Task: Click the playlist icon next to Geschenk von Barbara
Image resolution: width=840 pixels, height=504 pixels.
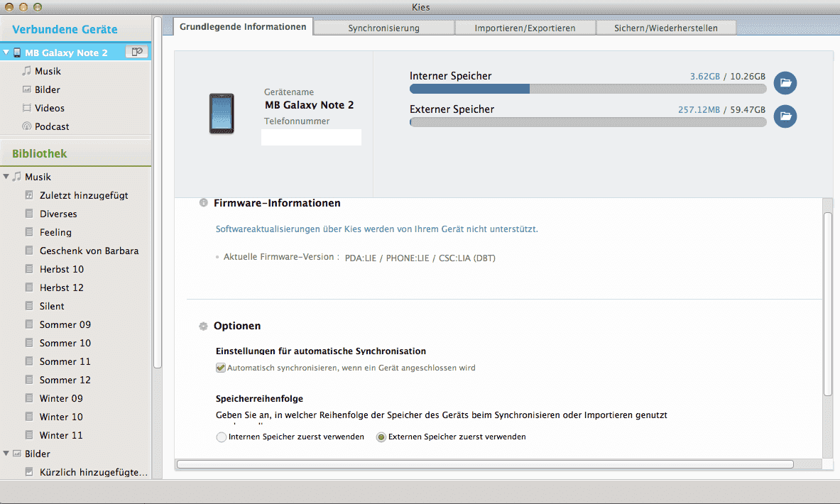Action: click(x=29, y=251)
